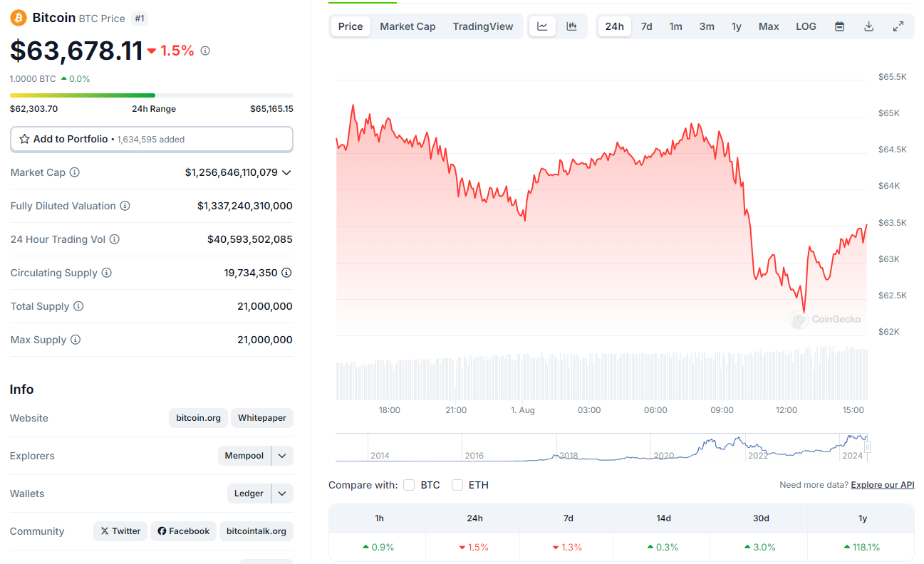Viewport: 924px width, 564px height.
Task: Click the 1h 0.9% change cell
Action: [x=378, y=547]
